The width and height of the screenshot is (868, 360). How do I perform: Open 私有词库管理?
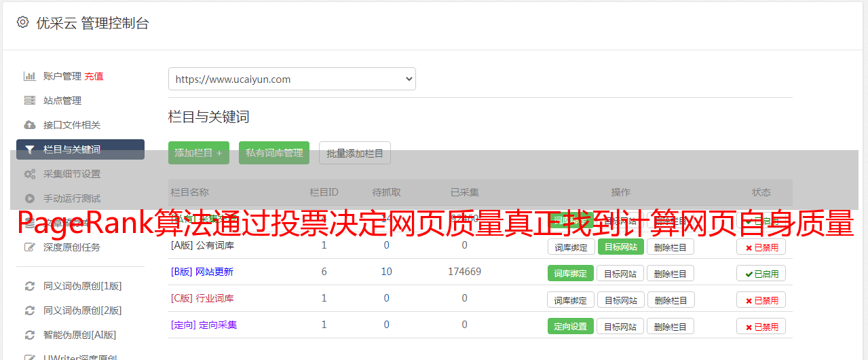coord(274,153)
